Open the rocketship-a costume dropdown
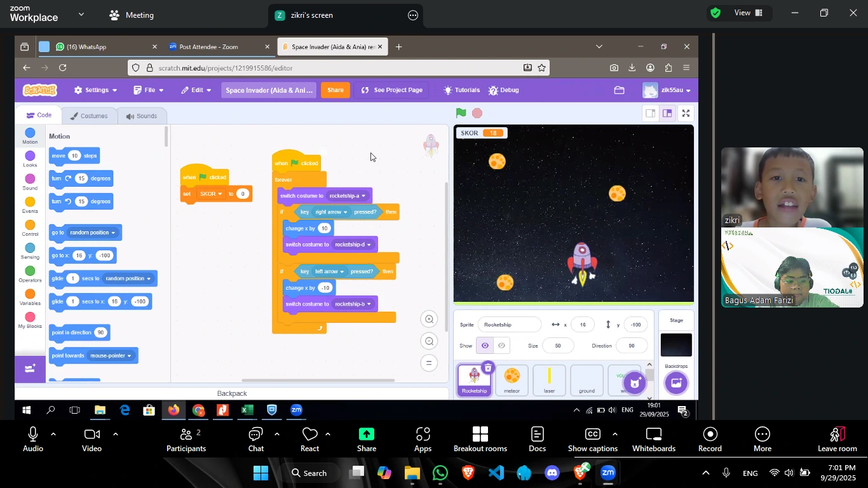This screenshot has width=868, height=488. (363, 196)
